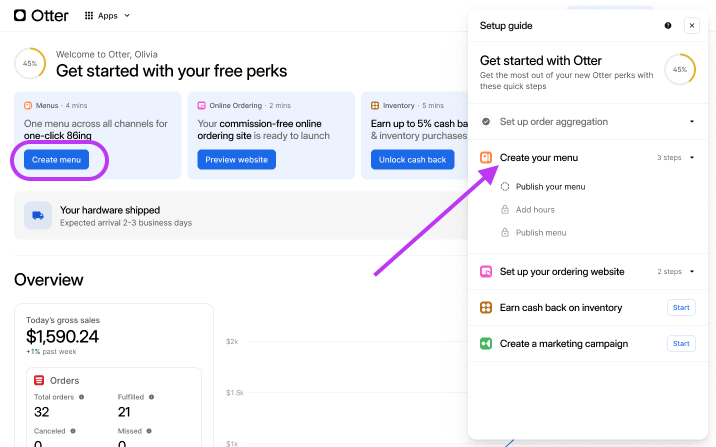Start the Earn cash back on inventory step
This screenshot has height=447, width=716.
(x=680, y=308)
